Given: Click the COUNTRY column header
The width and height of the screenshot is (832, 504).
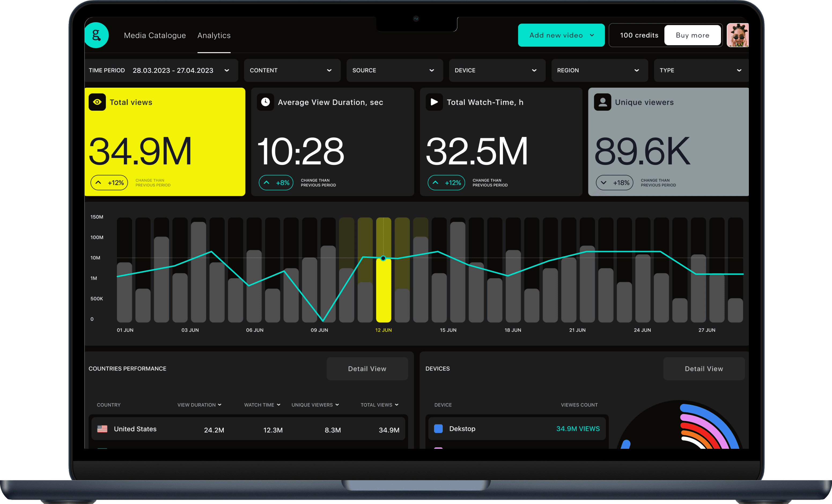Looking at the screenshot, I should [109, 405].
